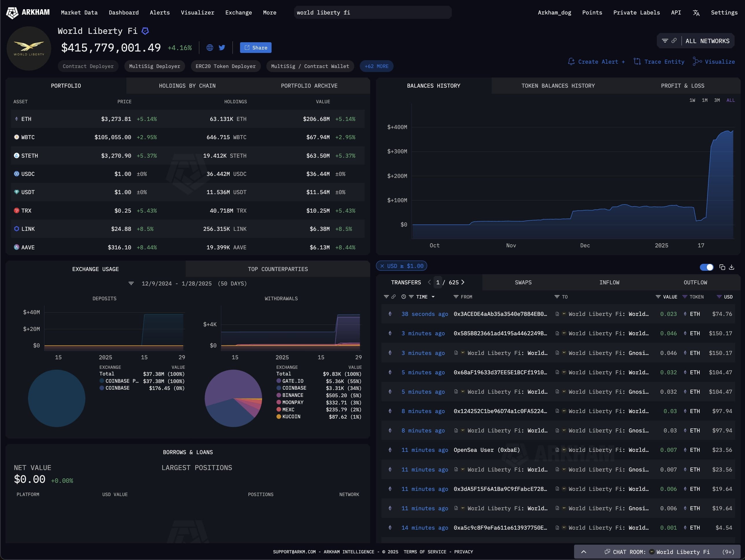The width and height of the screenshot is (745, 560).
Task: Click the KUCOIN legend color swatch
Action: coord(279,417)
